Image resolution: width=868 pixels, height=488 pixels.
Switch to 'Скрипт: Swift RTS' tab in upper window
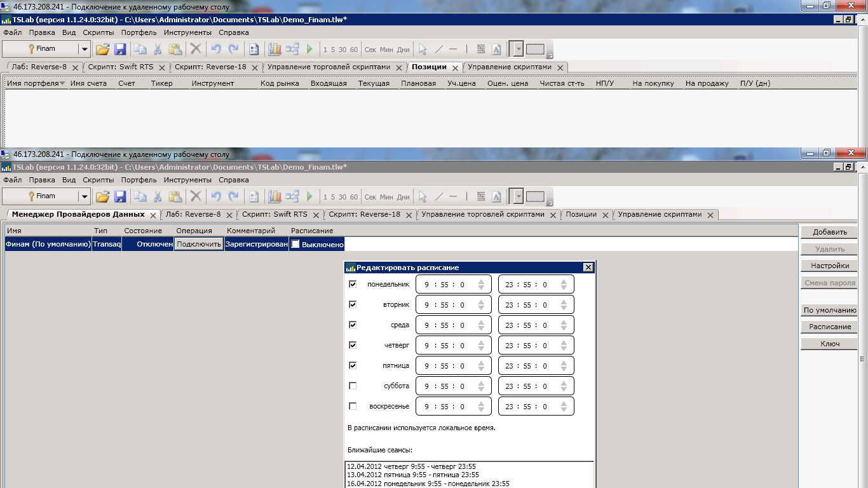[121, 67]
